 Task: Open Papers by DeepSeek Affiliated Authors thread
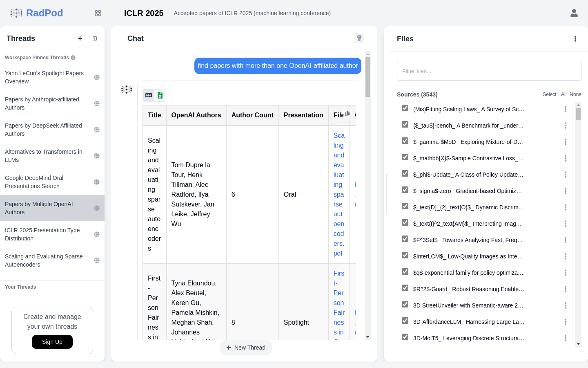tap(52, 130)
